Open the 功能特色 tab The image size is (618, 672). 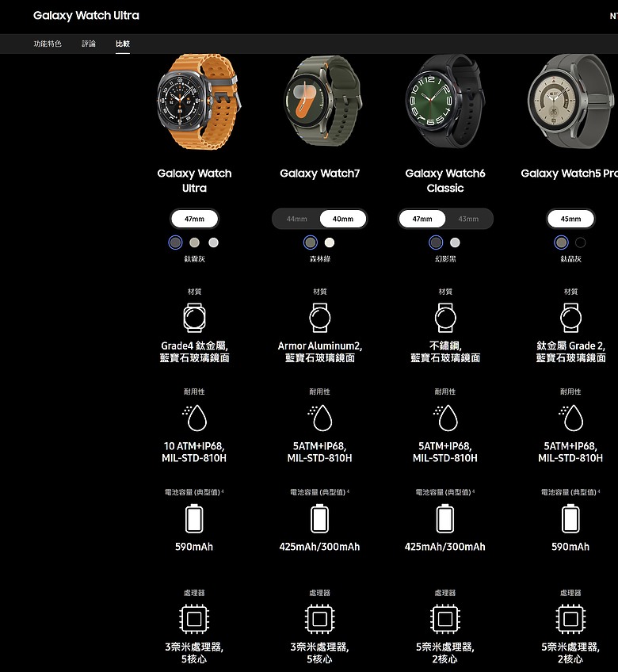tap(48, 44)
